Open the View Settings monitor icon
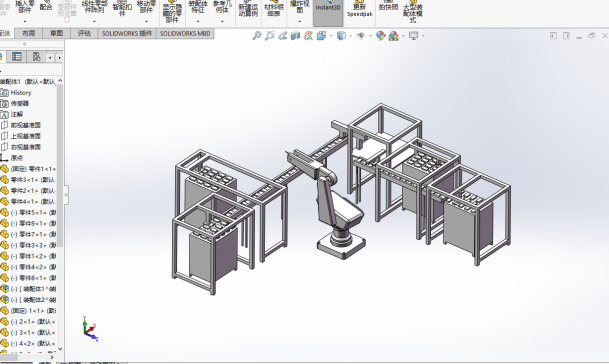609x364 pixels. [414, 36]
